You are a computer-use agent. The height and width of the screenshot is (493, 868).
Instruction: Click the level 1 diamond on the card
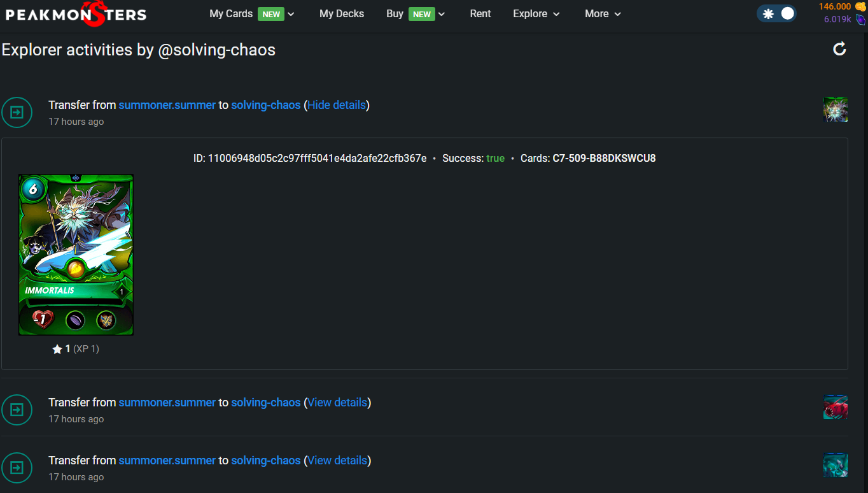coord(121,292)
